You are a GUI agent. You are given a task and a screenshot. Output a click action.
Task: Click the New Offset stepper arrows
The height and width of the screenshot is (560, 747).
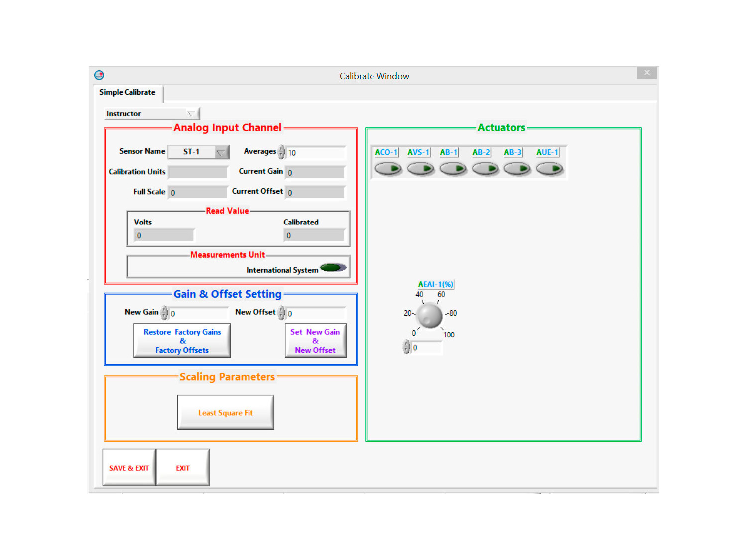281,313
